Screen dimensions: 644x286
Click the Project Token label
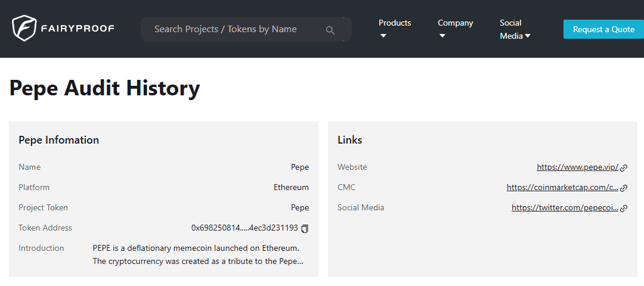click(43, 207)
